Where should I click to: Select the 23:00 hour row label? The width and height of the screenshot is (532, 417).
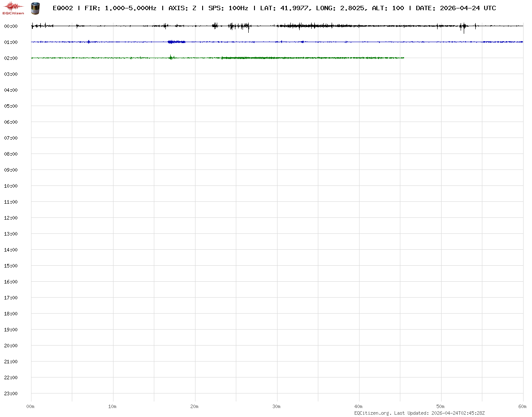click(x=11, y=393)
